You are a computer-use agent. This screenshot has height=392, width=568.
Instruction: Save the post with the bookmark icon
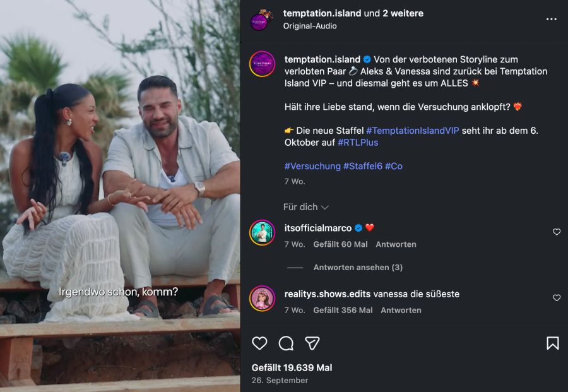553,343
